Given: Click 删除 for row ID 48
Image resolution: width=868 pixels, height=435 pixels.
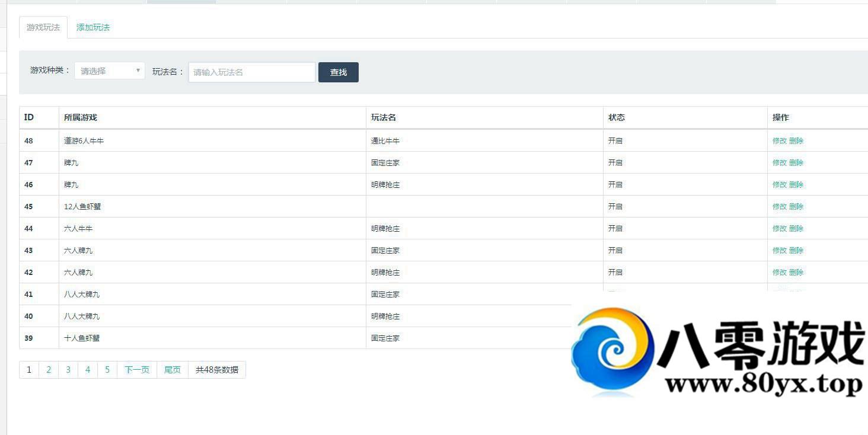Looking at the screenshot, I should 796,141.
